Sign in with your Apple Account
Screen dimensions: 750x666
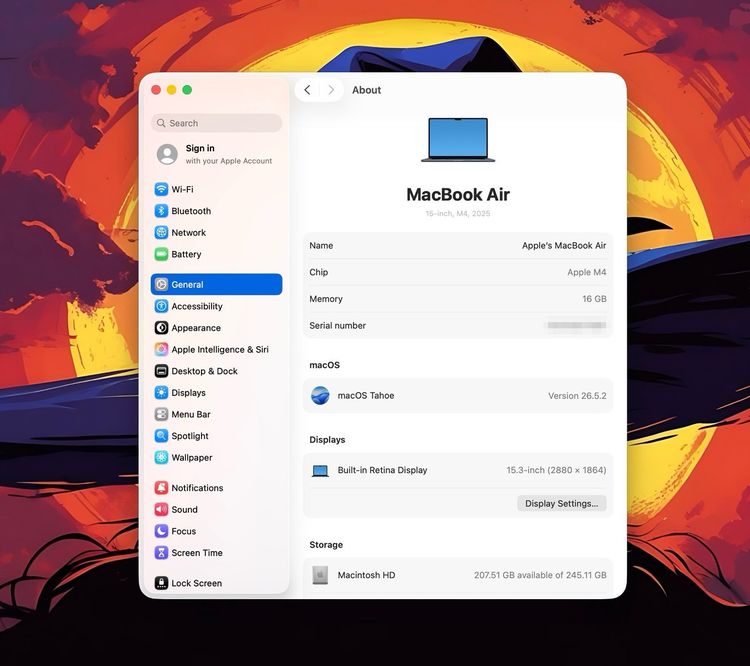(x=216, y=154)
